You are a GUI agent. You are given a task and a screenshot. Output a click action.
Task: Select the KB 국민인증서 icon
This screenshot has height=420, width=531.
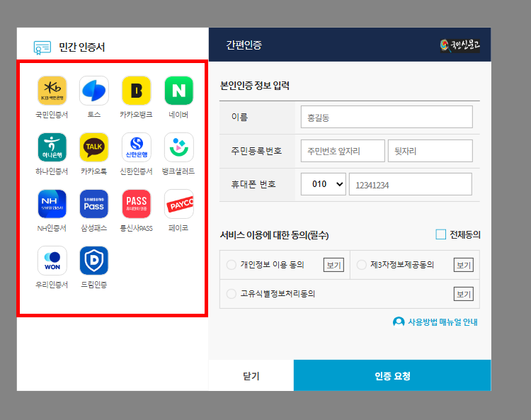[52, 91]
